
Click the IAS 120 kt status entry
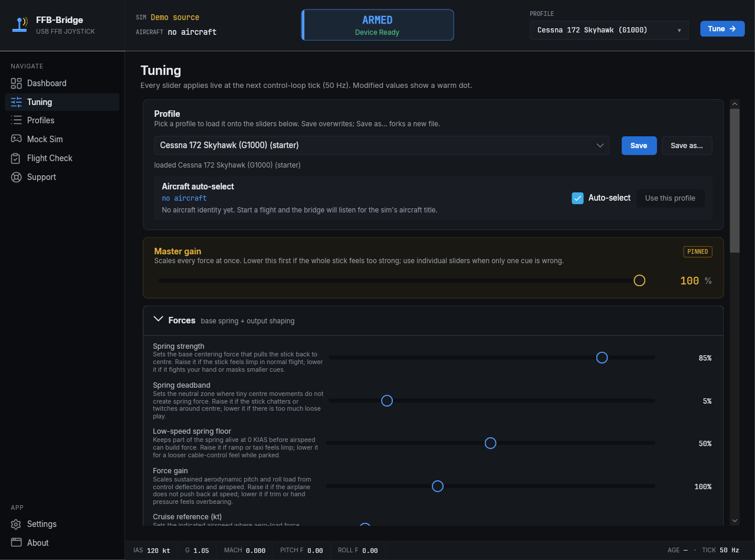point(152,551)
